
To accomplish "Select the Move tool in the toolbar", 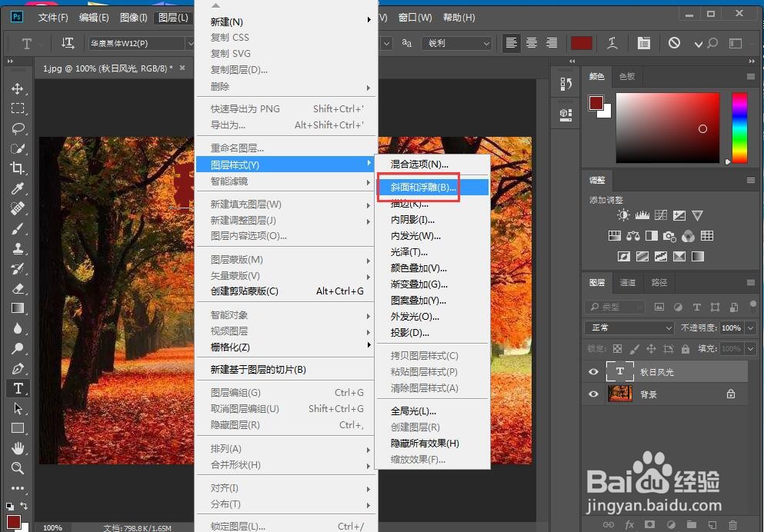I will point(18,88).
